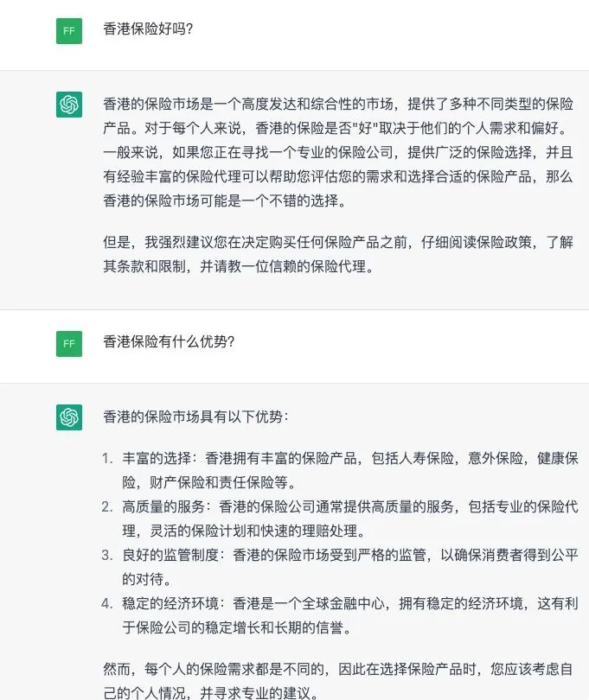This screenshot has height=700, width=589.
Task: Click list number 2 marker
Action: 106,506
